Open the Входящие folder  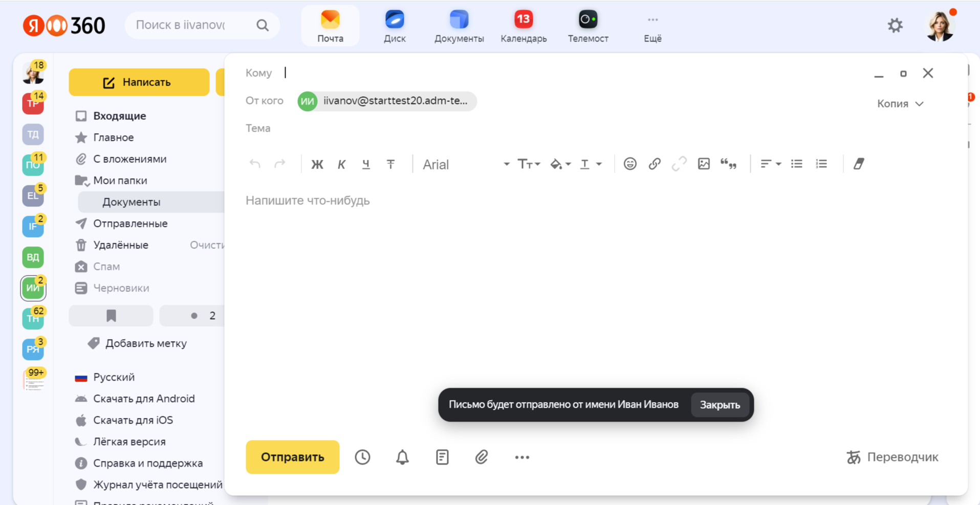[x=119, y=116]
